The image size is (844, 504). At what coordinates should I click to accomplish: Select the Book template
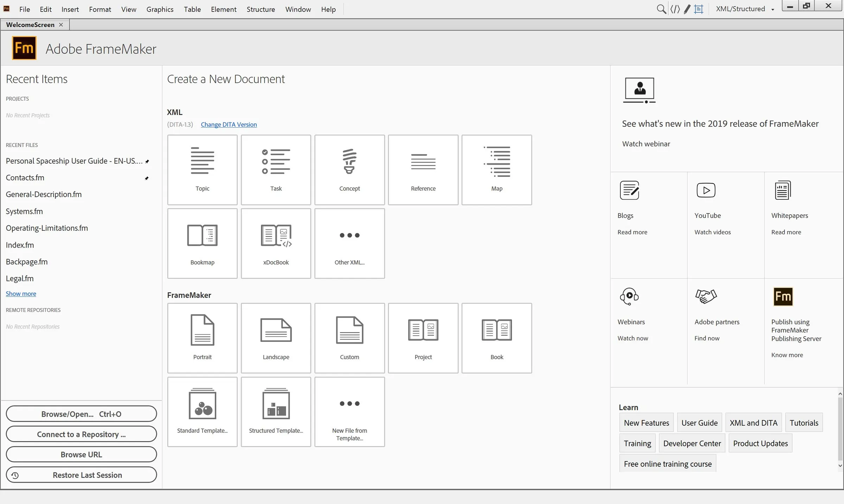point(496,338)
